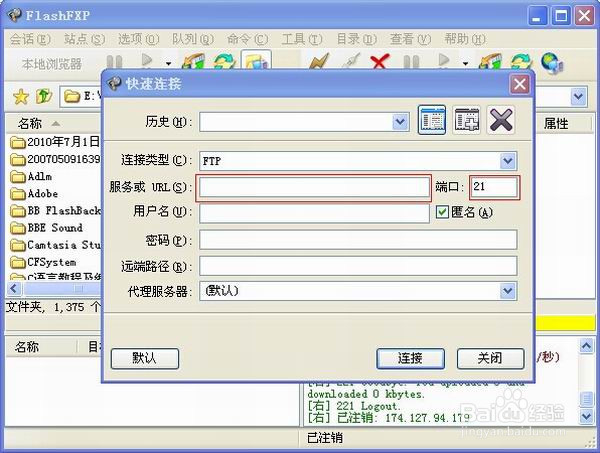
Task: Toggle the 匿名(A) anonymous checkbox
Action: pos(442,212)
